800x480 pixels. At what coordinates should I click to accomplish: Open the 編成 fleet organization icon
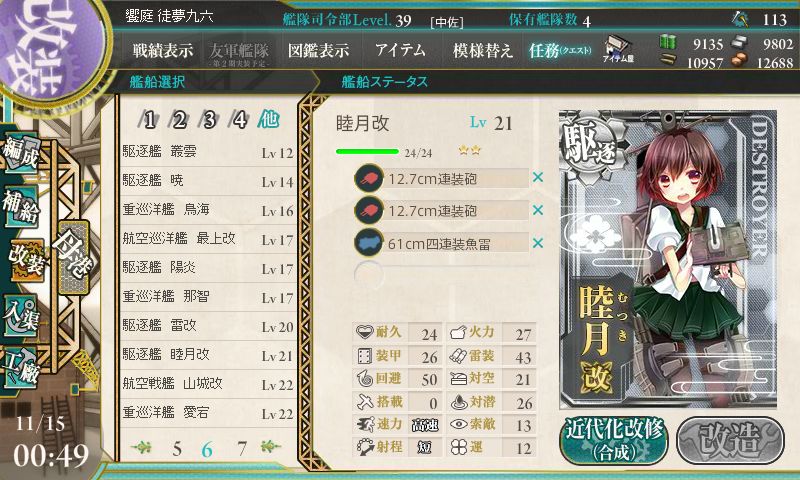pos(21,153)
